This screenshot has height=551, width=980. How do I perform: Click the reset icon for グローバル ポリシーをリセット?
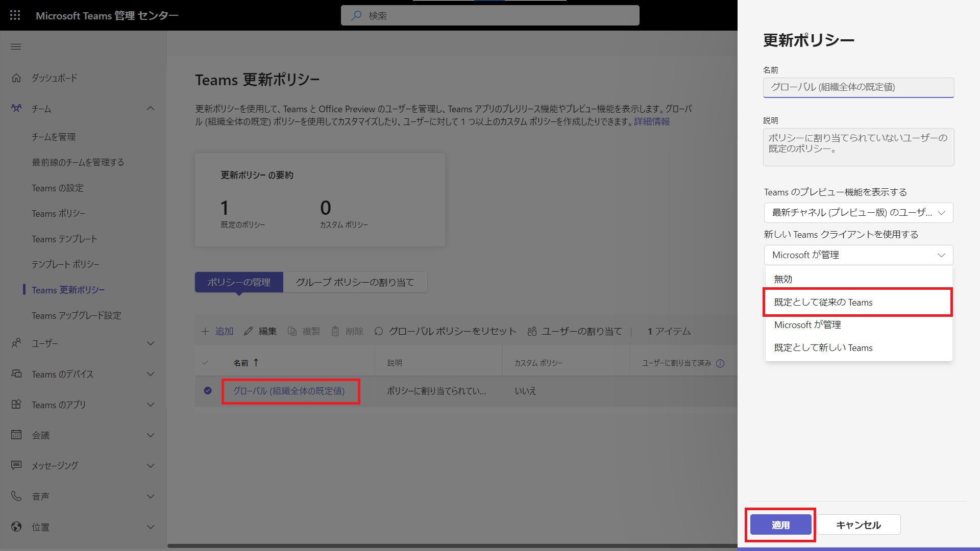tap(379, 332)
